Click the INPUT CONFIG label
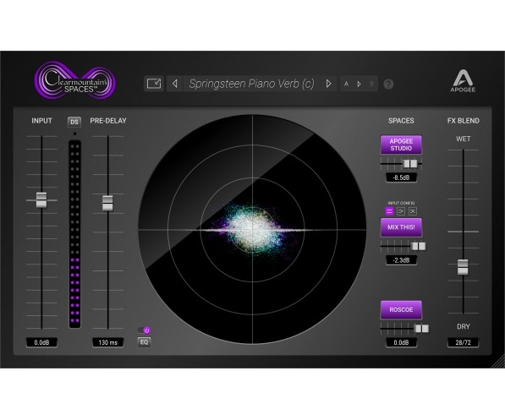505x420 pixels. point(401,203)
